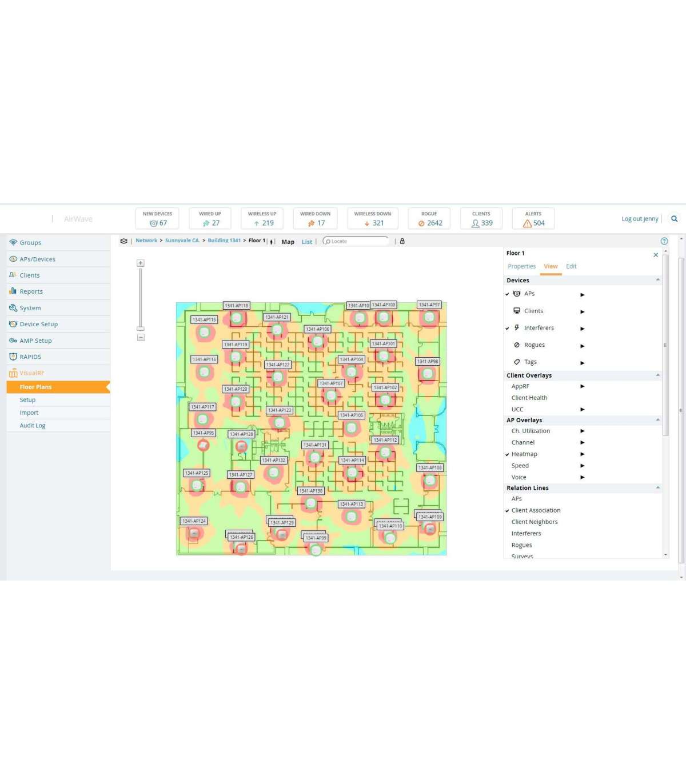Expand the APs device options arrow
The height and width of the screenshot is (784, 686).
pos(583,294)
